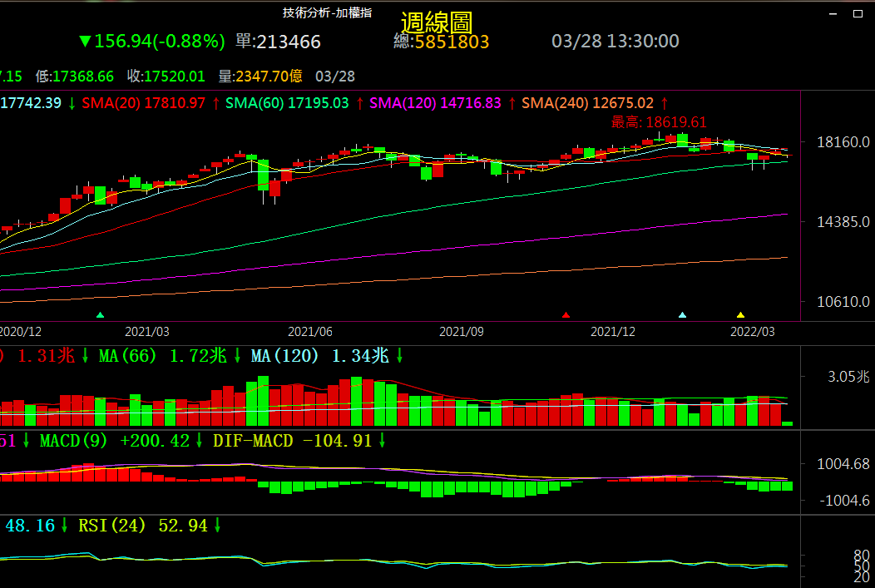The height and width of the screenshot is (588, 875).
Task: Click the down arrow after DIF-MACD value
Action: coord(383,441)
